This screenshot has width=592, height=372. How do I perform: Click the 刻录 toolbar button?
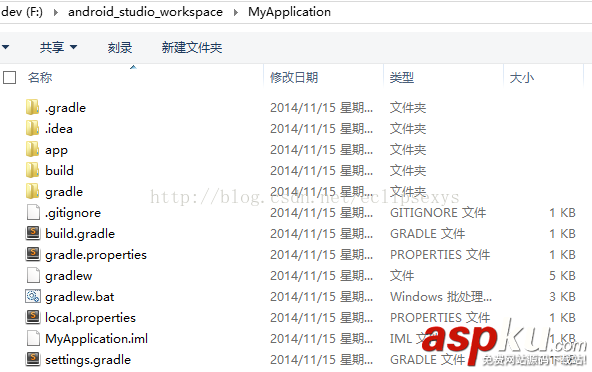120,48
